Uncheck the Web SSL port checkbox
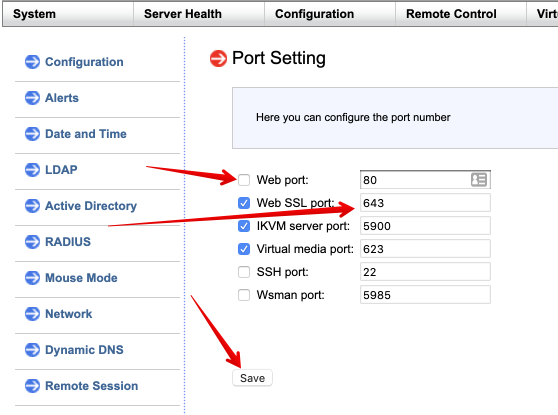This screenshot has height=415, width=558. [x=244, y=203]
